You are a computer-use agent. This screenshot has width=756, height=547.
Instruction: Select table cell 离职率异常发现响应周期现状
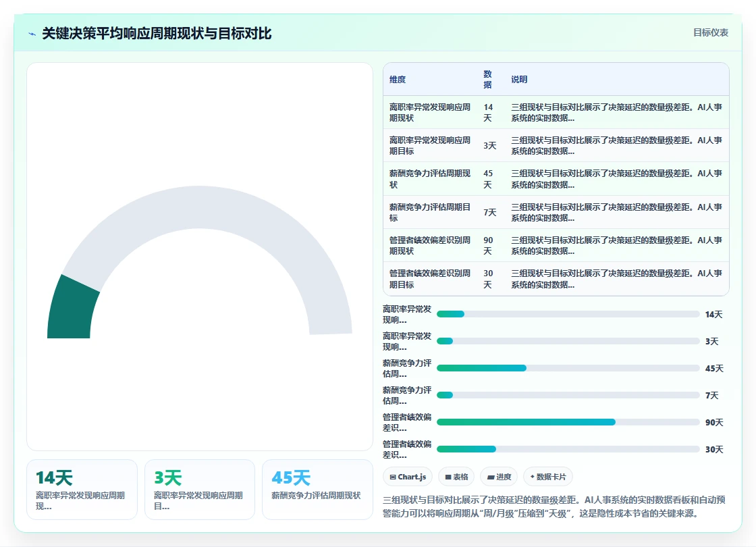pos(430,112)
